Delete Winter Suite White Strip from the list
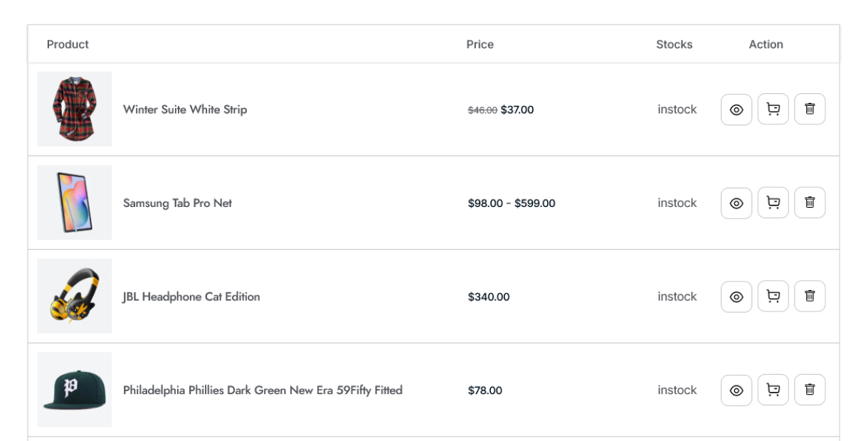The height and width of the screenshot is (441, 868). (x=810, y=109)
